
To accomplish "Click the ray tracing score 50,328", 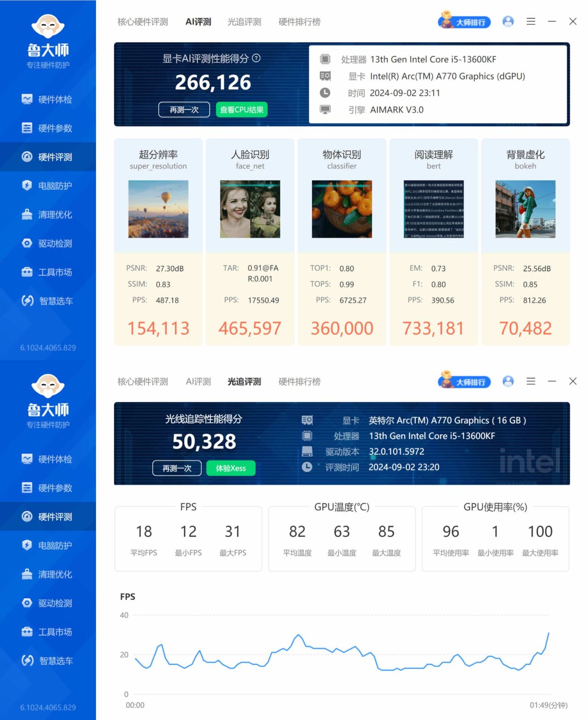I will point(204,442).
